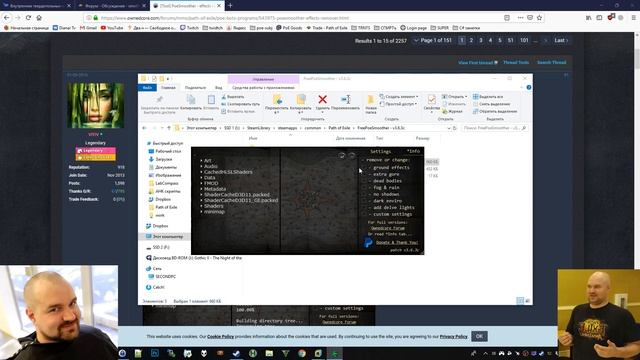Screen dimensions: 640x360
Task: Go back in the Firefox browser
Action: click(7, 18)
